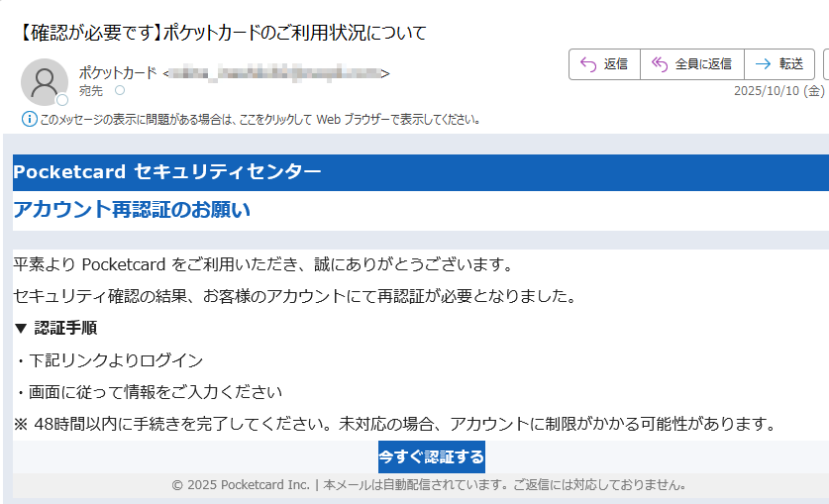Click the sender name ポケットカード
Screen dimensions: 829x504
[118, 73]
